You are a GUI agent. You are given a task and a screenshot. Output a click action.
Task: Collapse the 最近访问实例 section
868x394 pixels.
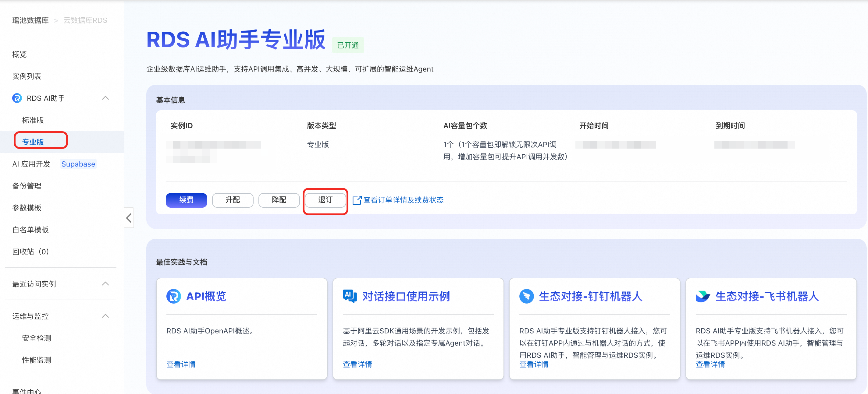coord(105,283)
